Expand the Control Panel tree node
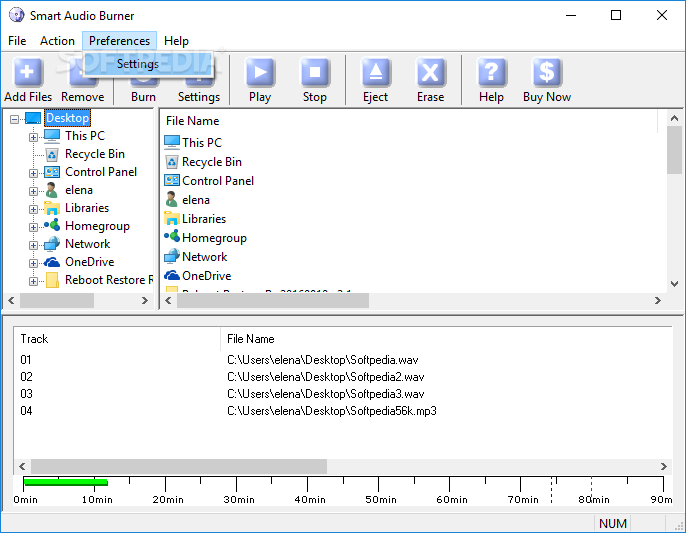This screenshot has height=533, width=686. point(33,173)
